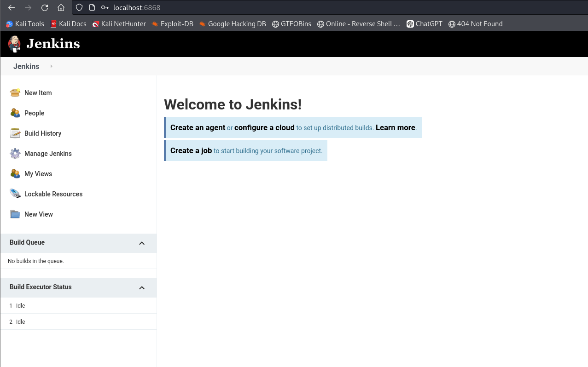Click the configure a cloud link
Screen dimensions: 588x367
pos(264,127)
